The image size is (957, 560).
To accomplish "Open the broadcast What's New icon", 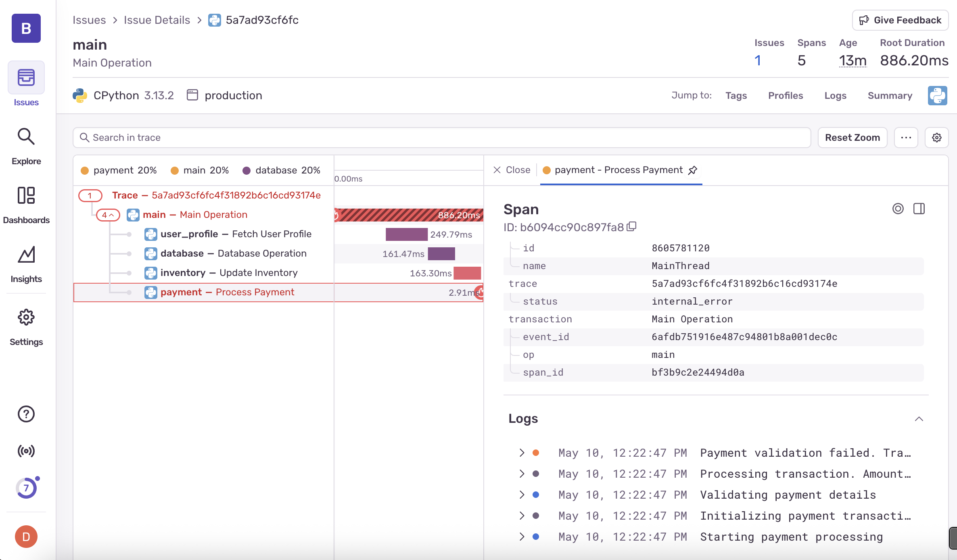I will click(x=26, y=451).
